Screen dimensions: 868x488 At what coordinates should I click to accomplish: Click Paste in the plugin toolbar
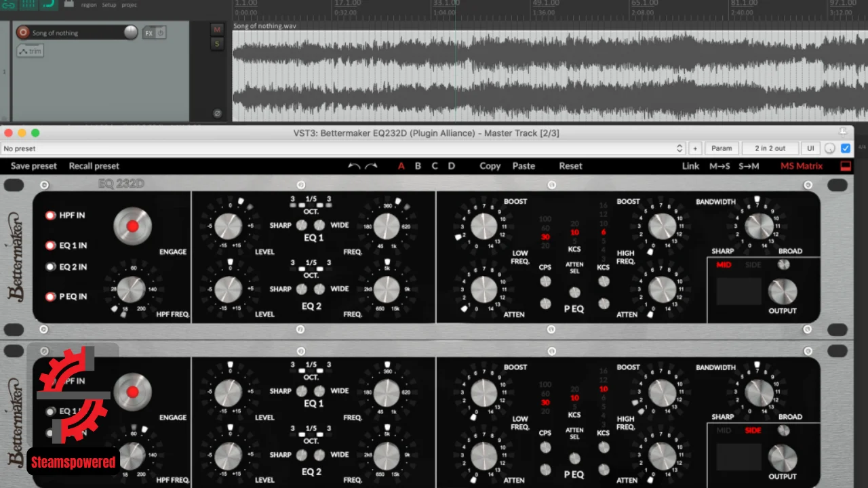coord(524,166)
